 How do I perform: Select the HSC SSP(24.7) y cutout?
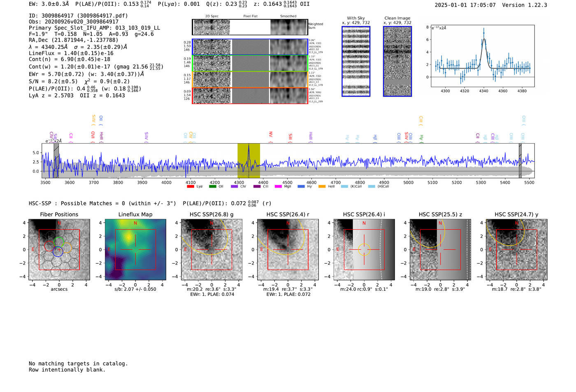[x=517, y=250]
